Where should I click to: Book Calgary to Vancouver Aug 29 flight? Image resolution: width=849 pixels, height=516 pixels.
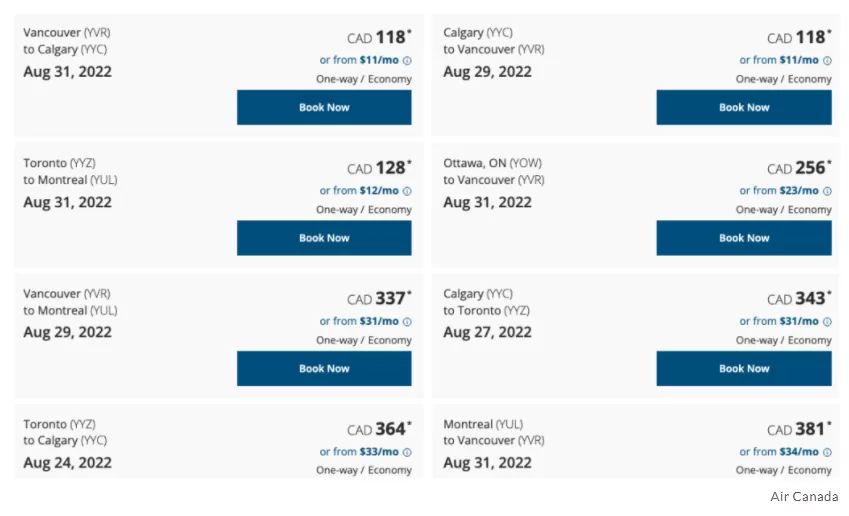point(744,107)
